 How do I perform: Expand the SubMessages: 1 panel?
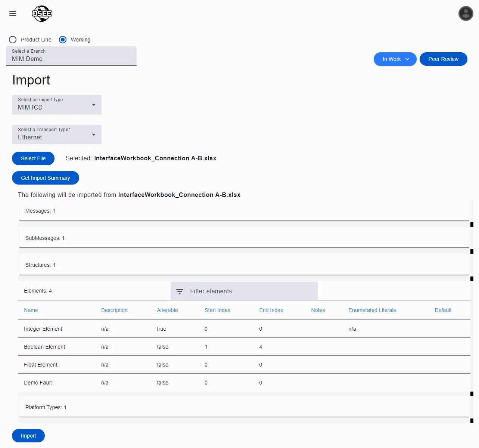[244, 238]
